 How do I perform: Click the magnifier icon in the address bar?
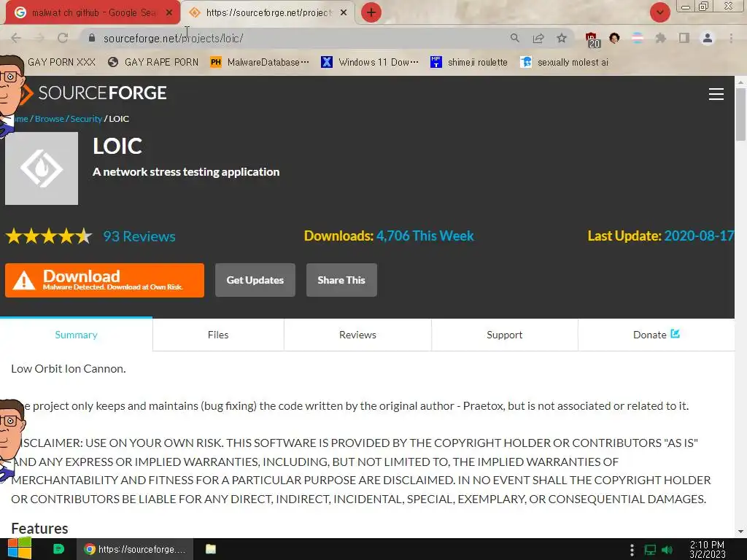[x=514, y=38]
